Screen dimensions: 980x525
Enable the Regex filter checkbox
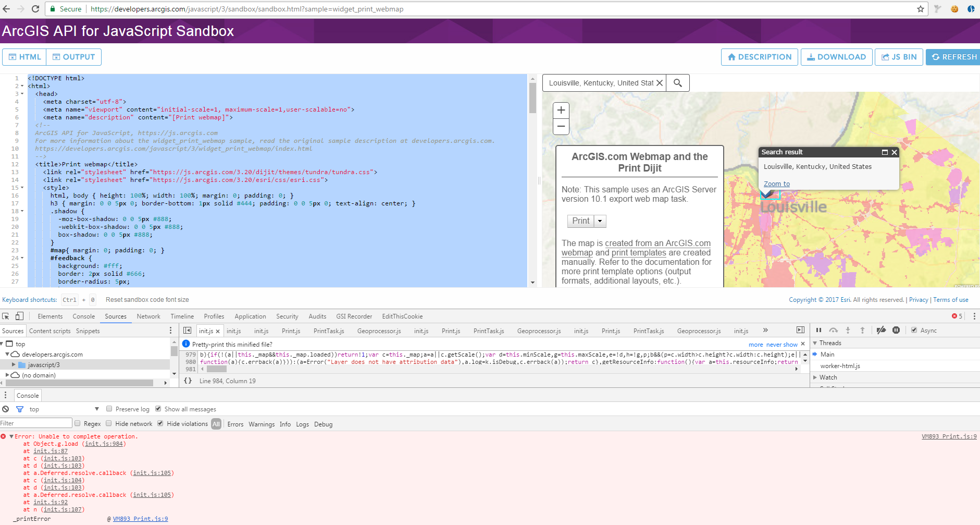77,423
